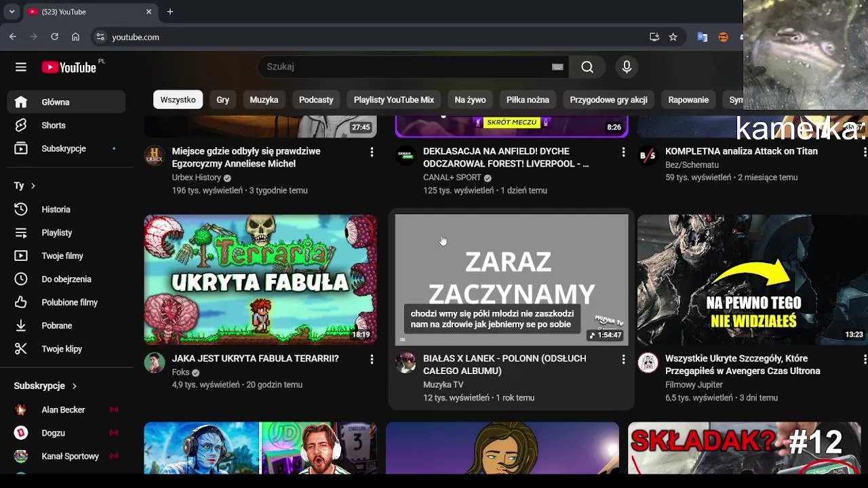
Task: Open options for Deklaracja na Anfield video
Action: point(623,152)
